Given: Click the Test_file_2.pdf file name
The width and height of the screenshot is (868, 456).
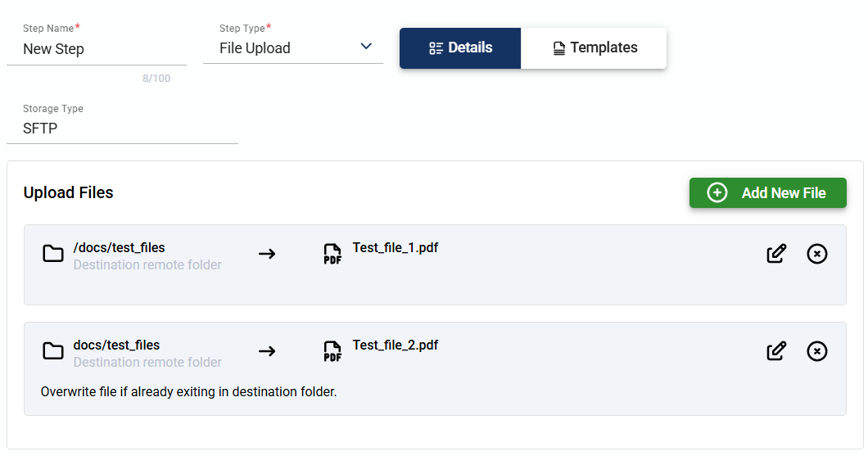Looking at the screenshot, I should 396,345.
